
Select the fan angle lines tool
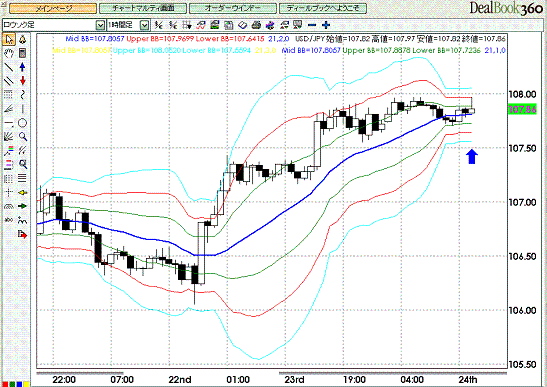9,109
